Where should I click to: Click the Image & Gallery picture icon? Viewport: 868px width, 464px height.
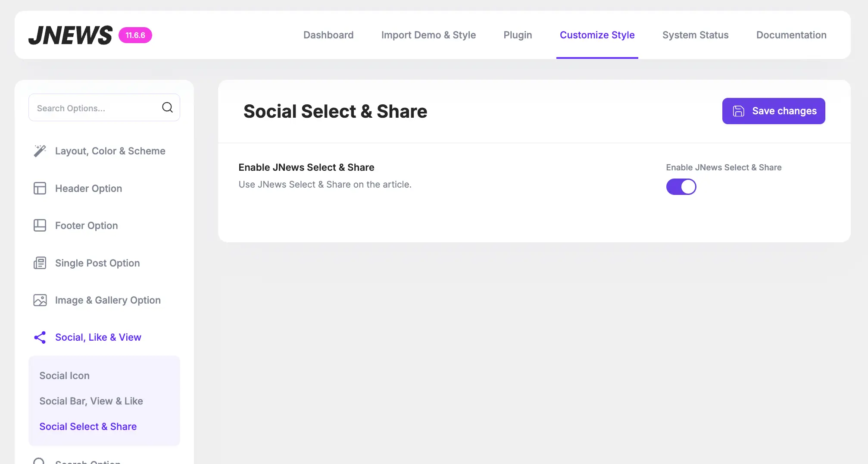pyautogui.click(x=40, y=300)
